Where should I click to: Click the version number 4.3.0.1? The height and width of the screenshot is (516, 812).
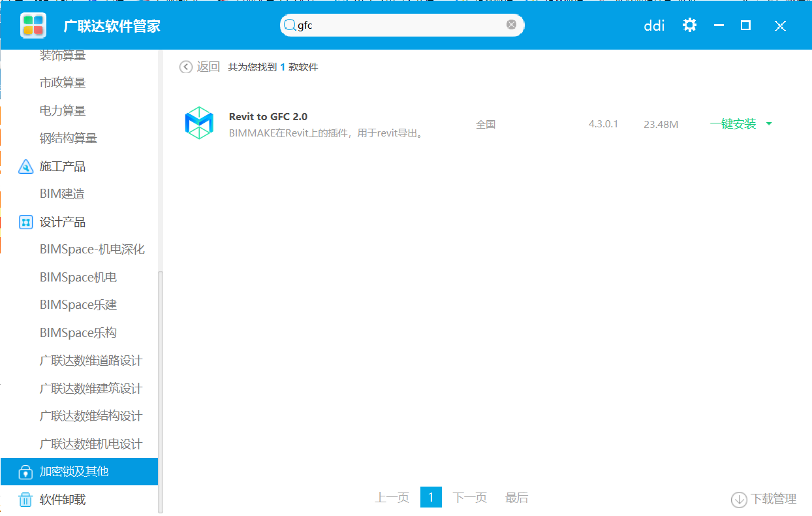point(603,124)
